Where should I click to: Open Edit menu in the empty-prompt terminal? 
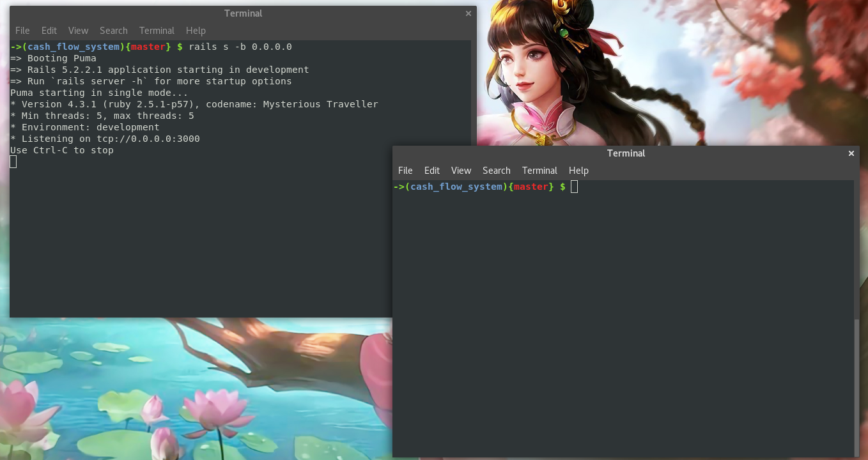pos(432,171)
